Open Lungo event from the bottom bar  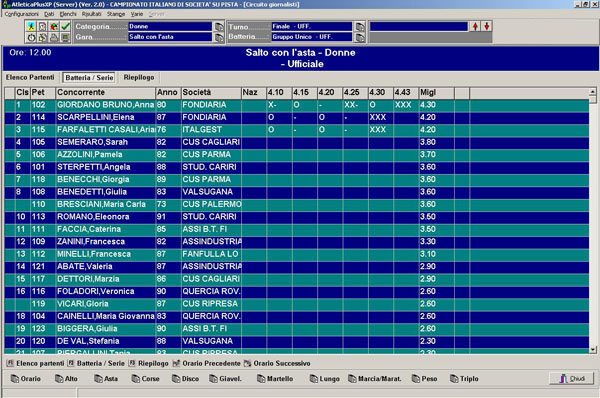click(x=324, y=378)
